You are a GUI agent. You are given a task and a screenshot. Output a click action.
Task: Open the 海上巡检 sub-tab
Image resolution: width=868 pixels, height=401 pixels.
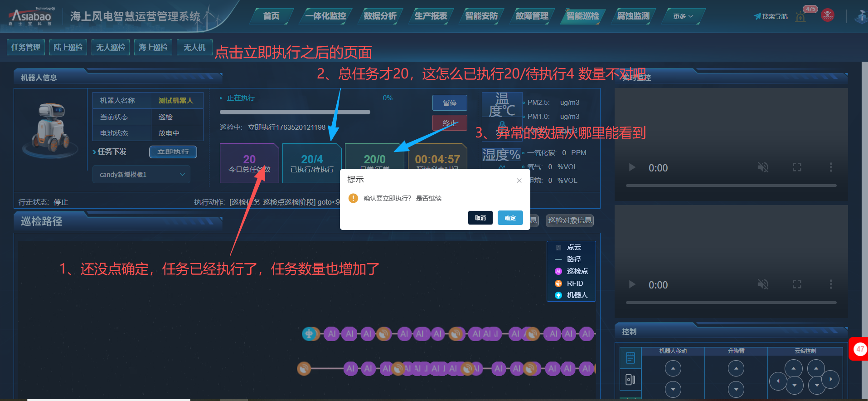pyautogui.click(x=153, y=47)
